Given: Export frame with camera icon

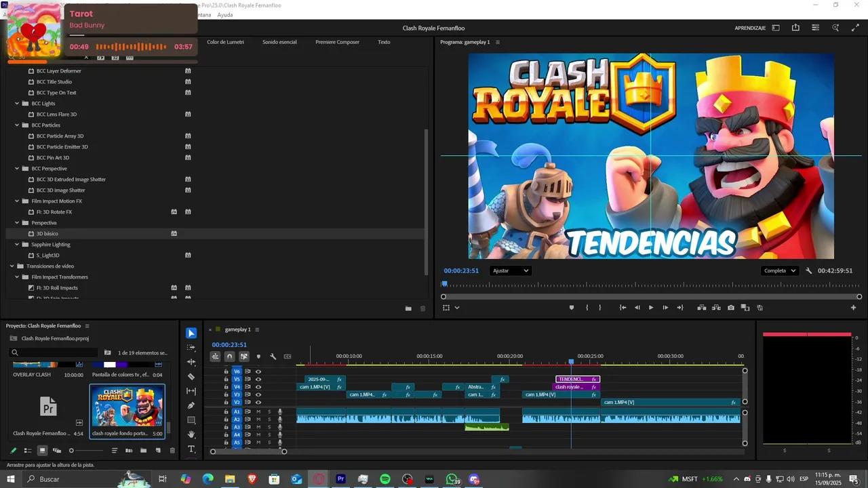Looking at the screenshot, I should [x=731, y=308].
